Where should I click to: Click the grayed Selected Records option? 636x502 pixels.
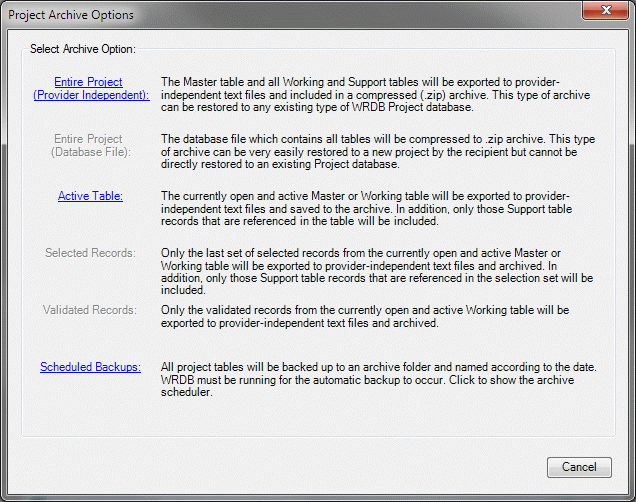click(x=90, y=253)
